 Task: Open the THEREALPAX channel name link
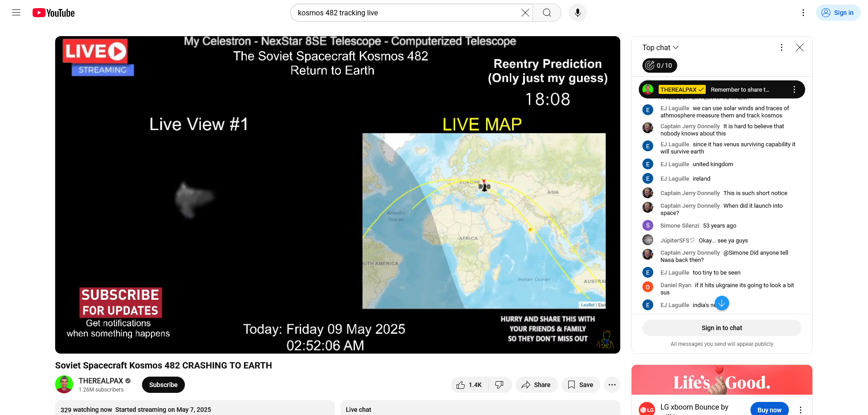[101, 381]
